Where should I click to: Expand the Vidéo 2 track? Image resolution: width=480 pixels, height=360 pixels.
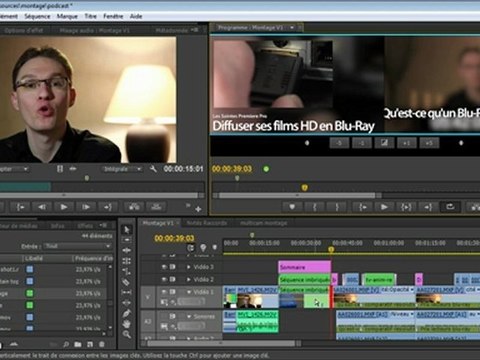click(189, 279)
